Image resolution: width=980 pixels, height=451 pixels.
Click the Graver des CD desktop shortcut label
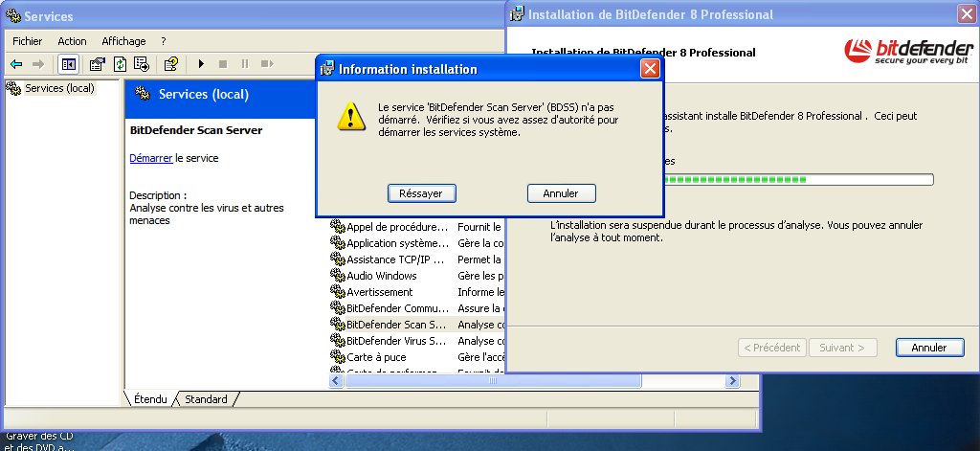[39, 436]
